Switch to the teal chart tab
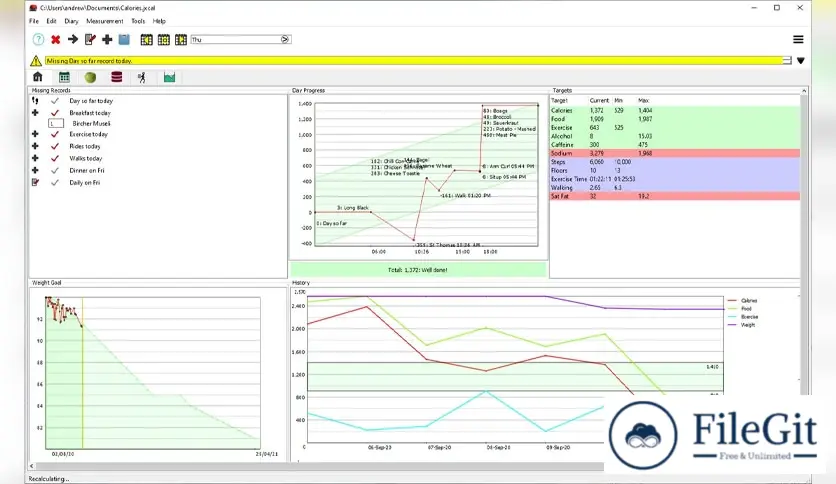 (169, 77)
